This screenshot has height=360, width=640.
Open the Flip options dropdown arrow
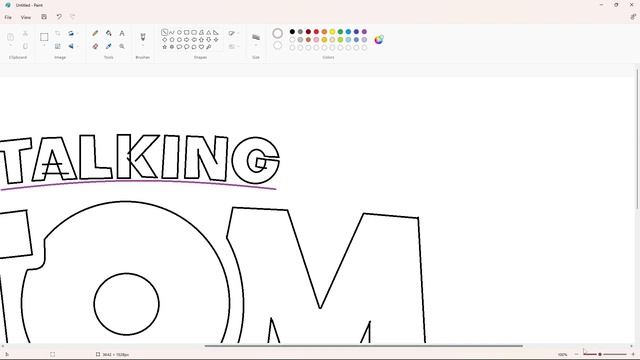point(78,46)
